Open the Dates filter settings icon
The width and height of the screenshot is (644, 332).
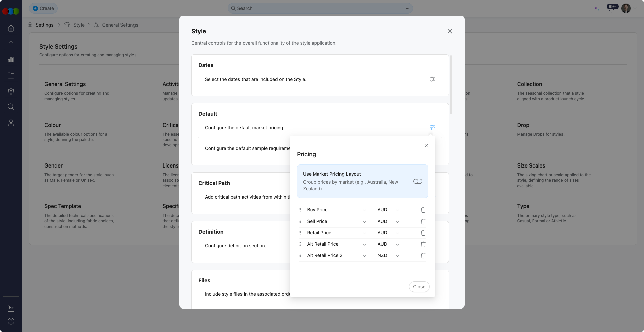[x=432, y=79]
